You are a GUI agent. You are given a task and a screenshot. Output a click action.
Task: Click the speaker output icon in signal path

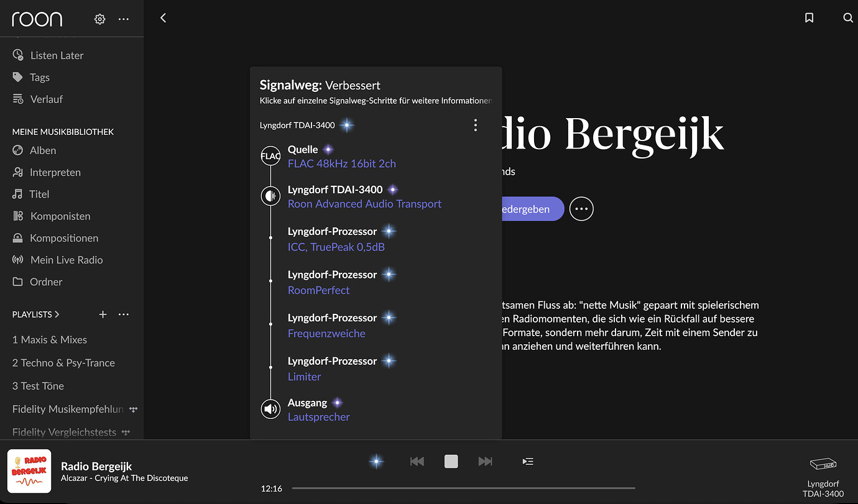point(270,410)
